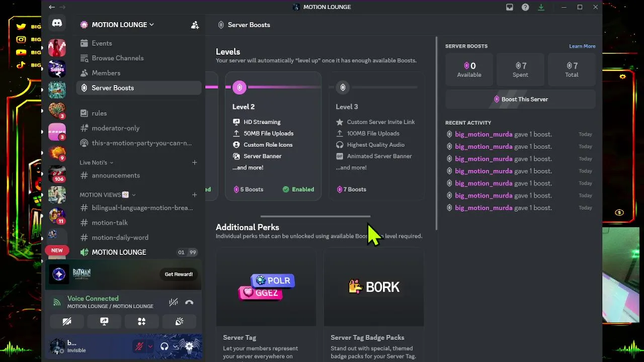Click the Voice Connected status text

click(93, 298)
